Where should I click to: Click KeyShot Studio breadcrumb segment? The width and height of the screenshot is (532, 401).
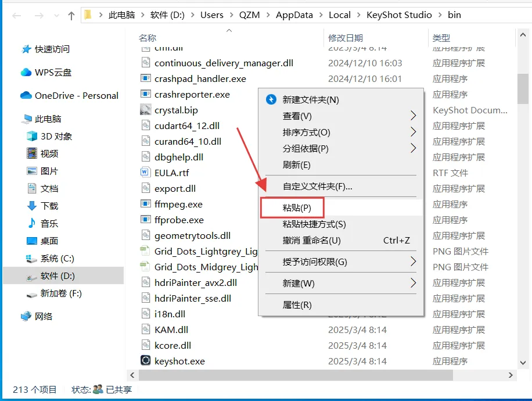pos(399,15)
